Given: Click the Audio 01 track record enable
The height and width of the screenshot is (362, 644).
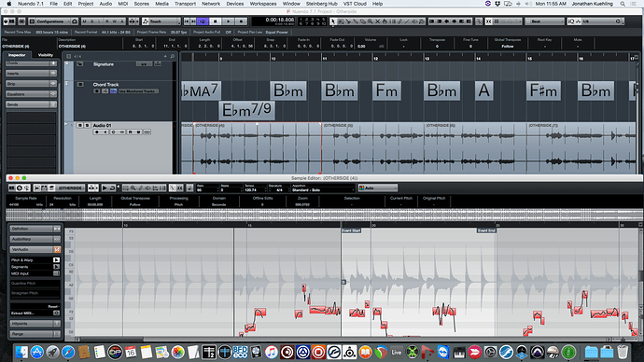Looking at the screenshot, I should [97, 132].
